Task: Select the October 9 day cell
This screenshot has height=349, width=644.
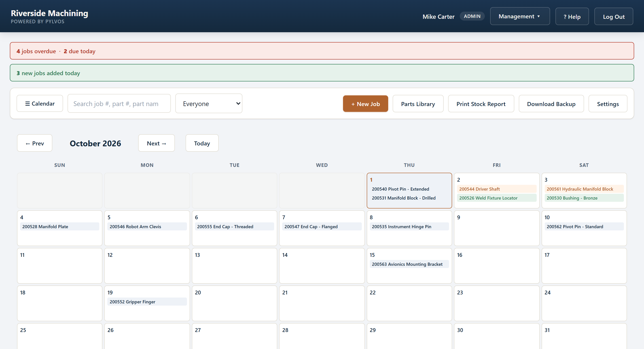Action: click(496, 228)
